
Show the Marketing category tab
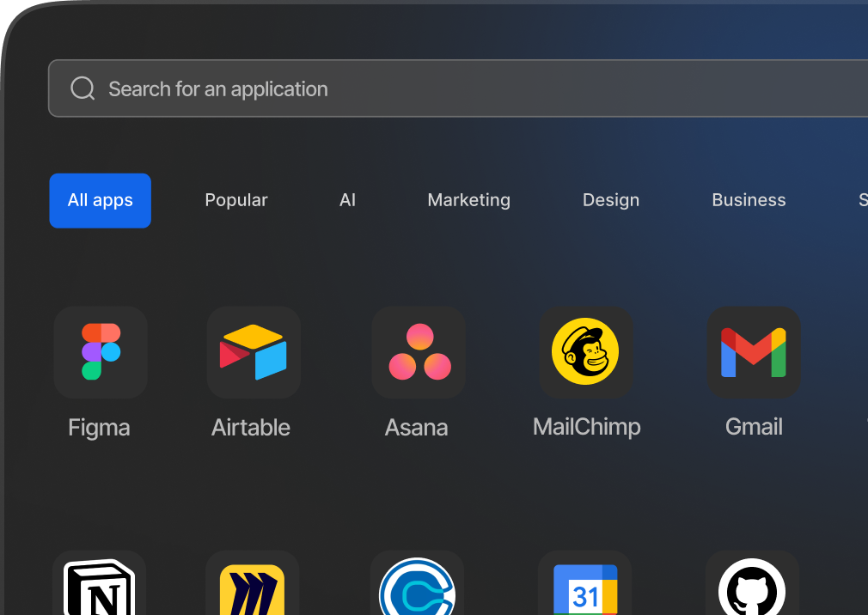point(468,200)
